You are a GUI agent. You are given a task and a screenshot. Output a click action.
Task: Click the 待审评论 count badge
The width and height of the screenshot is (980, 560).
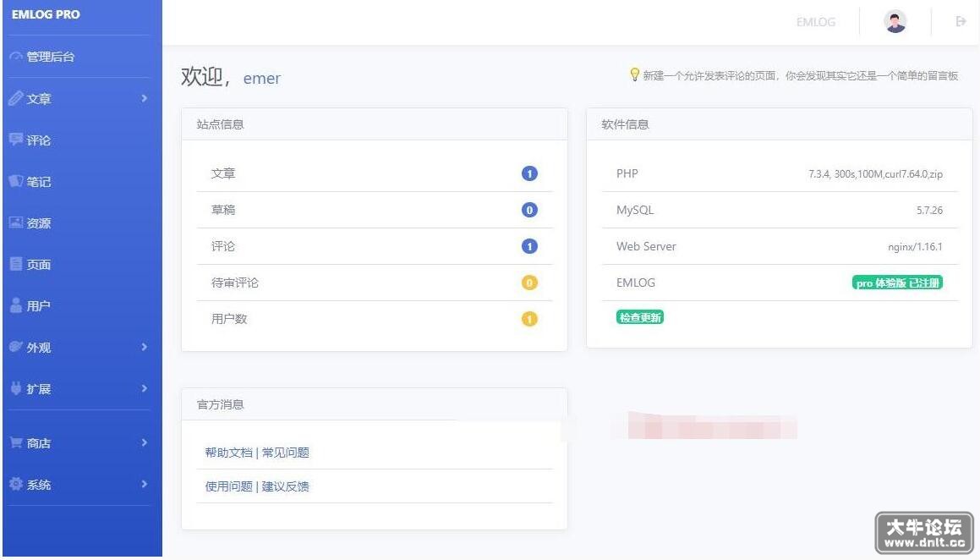(x=529, y=283)
